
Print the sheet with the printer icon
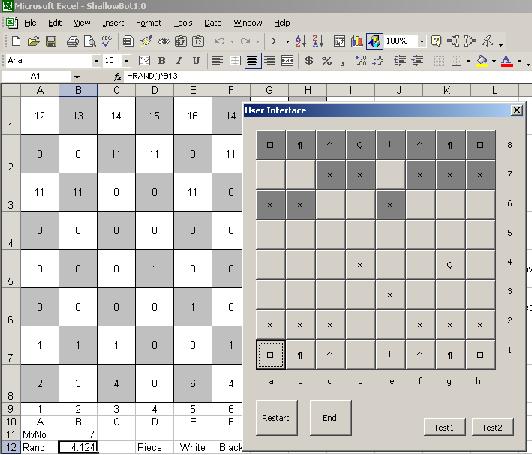73,41
